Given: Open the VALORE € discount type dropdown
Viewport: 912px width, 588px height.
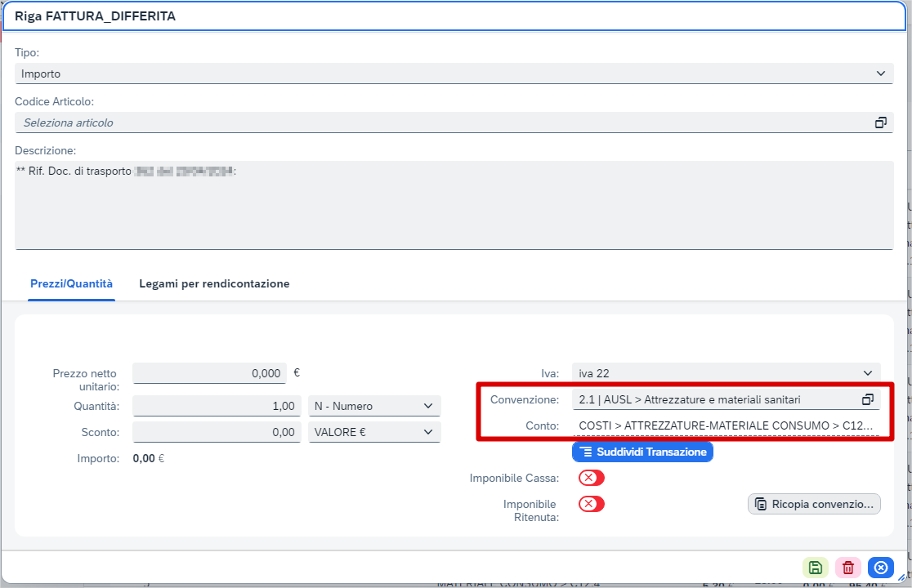Looking at the screenshot, I should click(374, 432).
